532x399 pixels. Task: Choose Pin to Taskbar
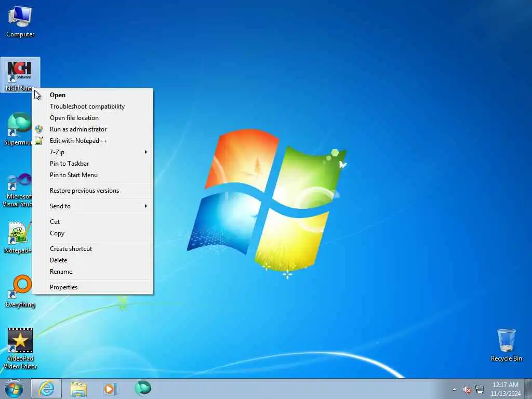click(x=92, y=164)
